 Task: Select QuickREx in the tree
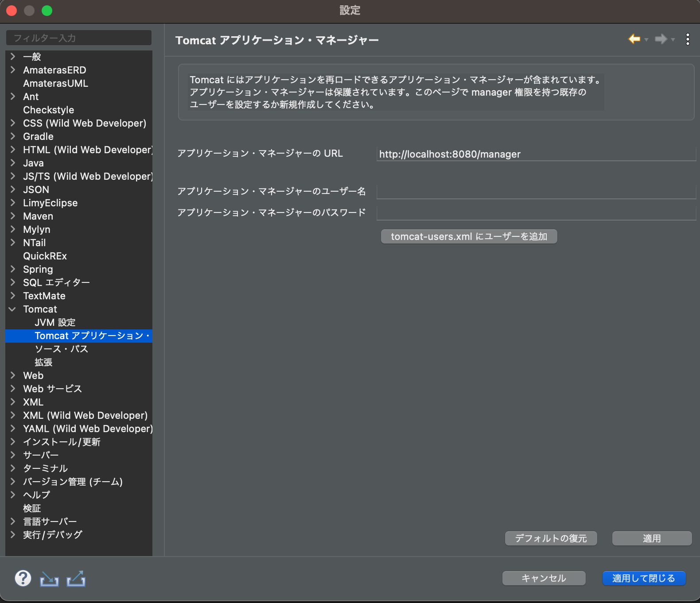pyautogui.click(x=45, y=256)
